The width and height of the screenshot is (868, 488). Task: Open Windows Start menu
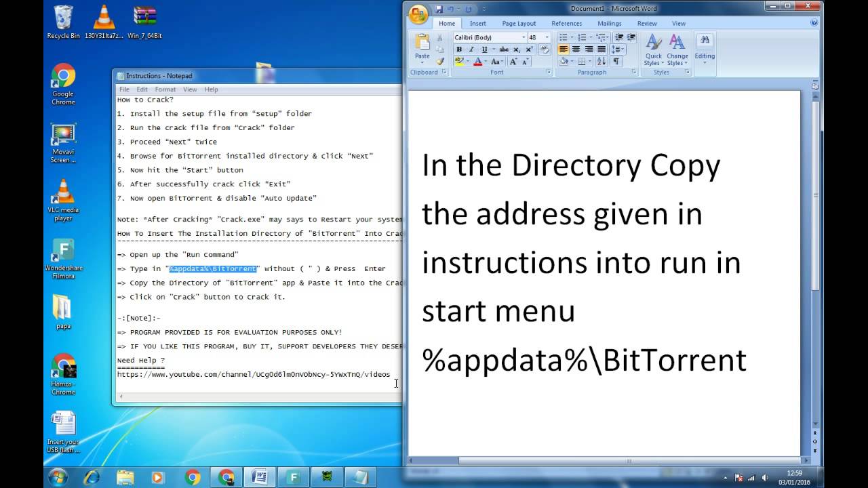coord(57,477)
